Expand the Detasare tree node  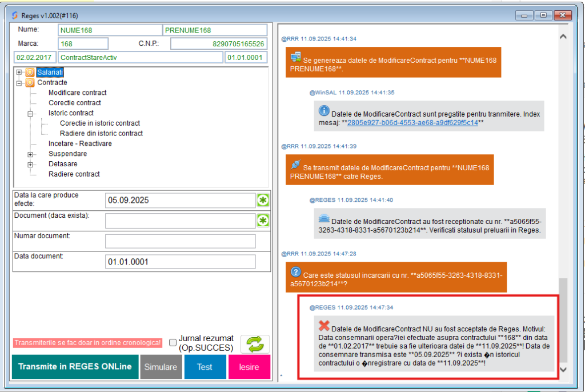31,164
